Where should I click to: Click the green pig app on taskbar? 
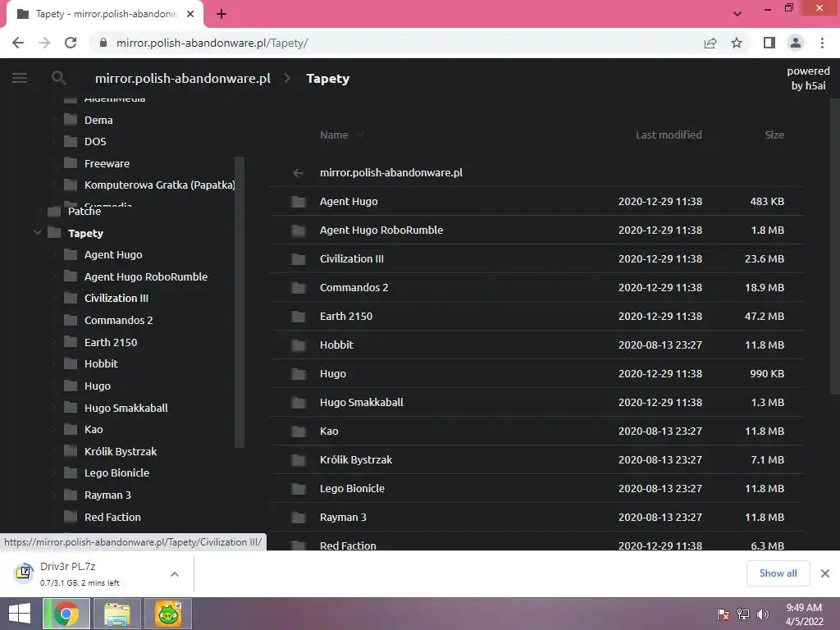point(168,614)
